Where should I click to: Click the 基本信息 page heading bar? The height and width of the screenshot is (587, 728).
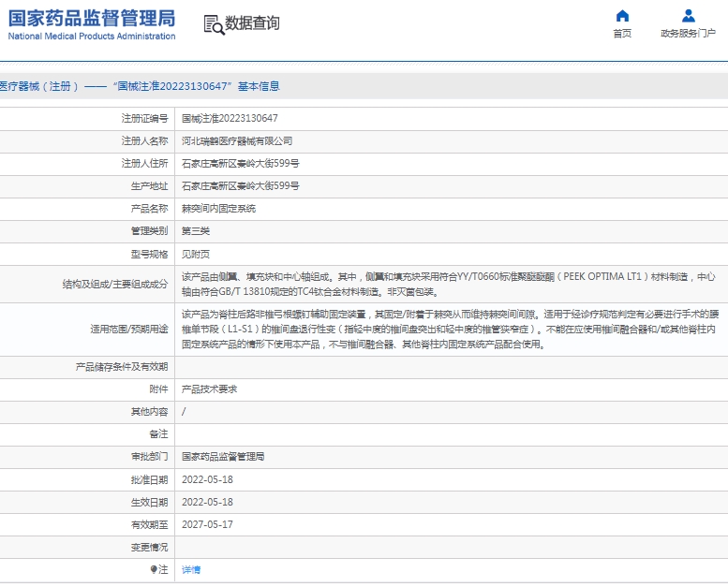tap(364, 86)
